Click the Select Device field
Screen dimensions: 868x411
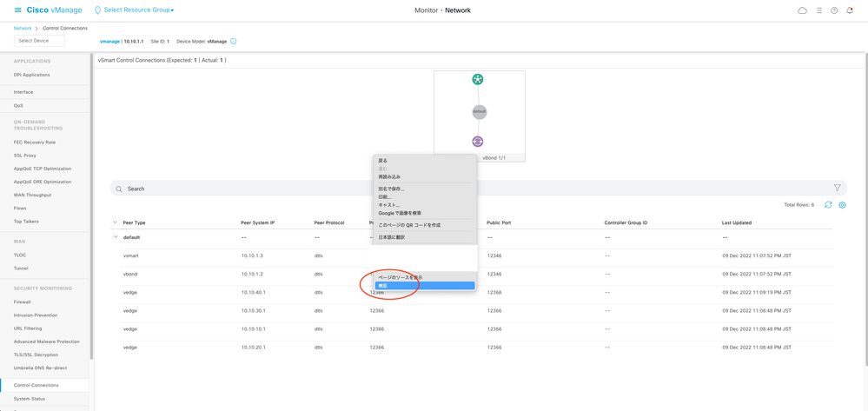pyautogui.click(x=39, y=41)
